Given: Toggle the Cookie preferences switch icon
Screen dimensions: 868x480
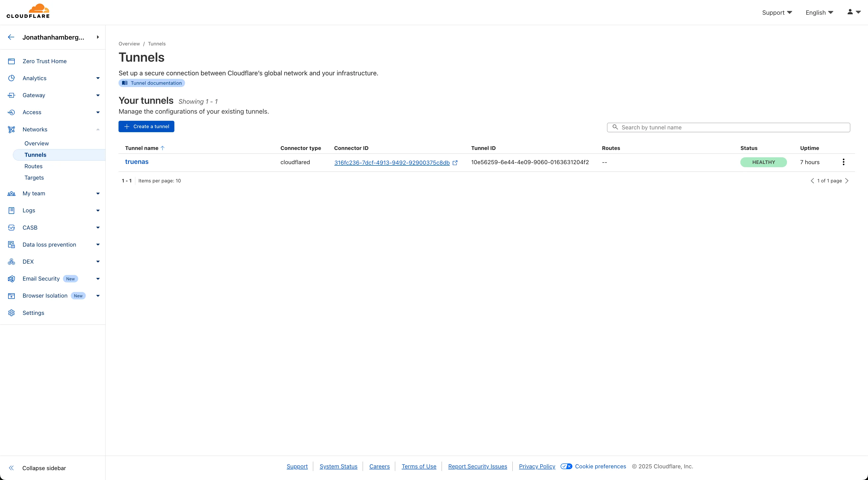Looking at the screenshot, I should click(x=566, y=466).
